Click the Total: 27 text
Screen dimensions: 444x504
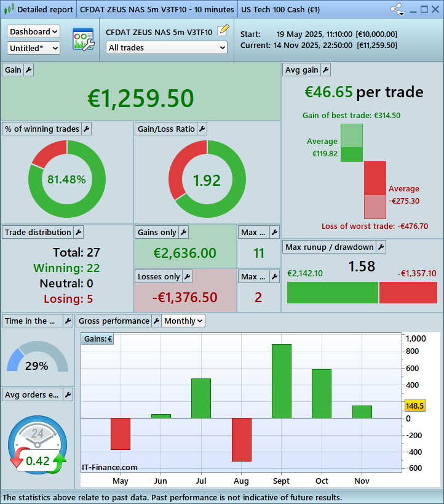point(76,252)
